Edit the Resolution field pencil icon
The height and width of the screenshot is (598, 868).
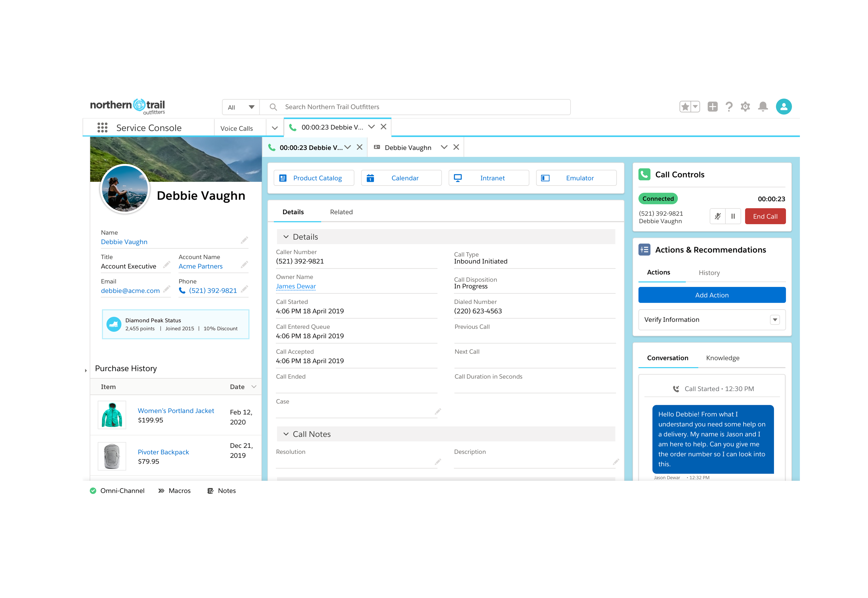(x=438, y=462)
